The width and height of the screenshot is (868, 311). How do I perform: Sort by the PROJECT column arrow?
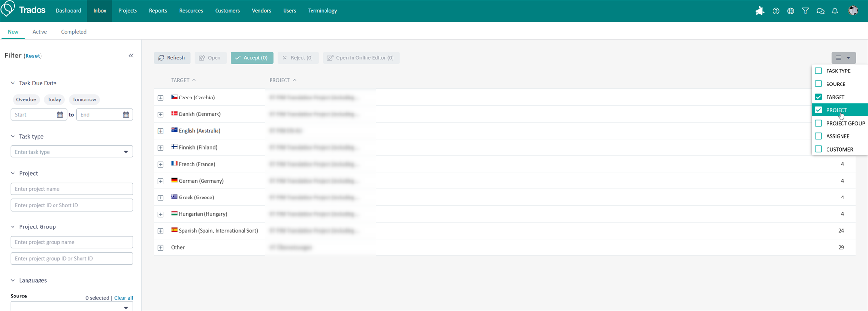point(295,80)
